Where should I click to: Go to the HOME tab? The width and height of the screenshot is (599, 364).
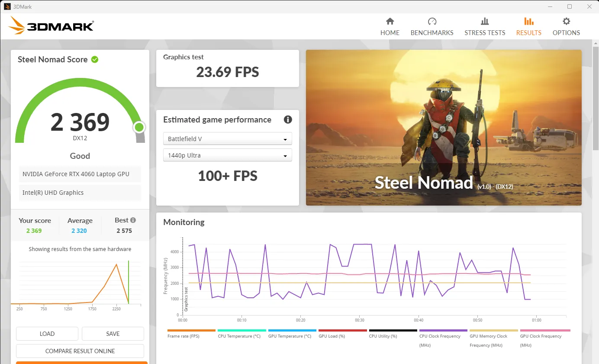tap(390, 27)
